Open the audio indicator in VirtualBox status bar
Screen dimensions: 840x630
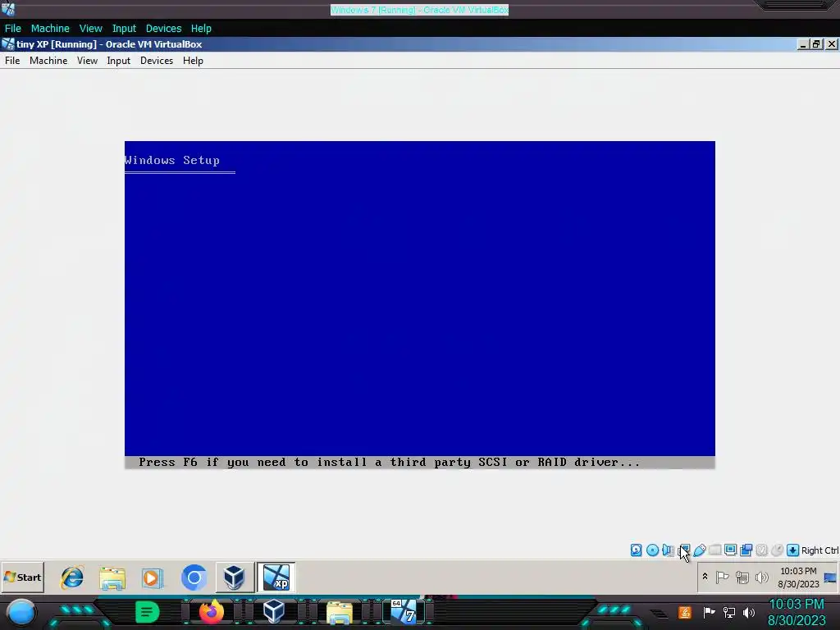tap(668, 550)
